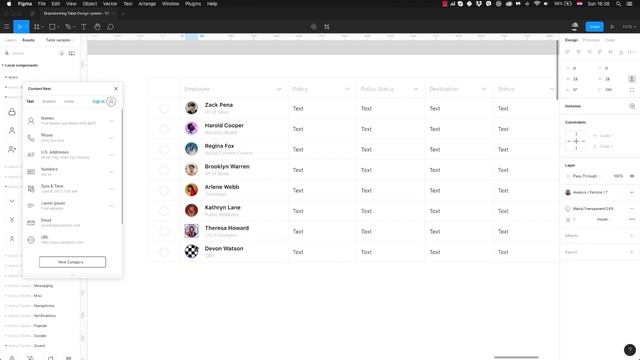Viewport: 640px width, 360px height.
Task: Open Policy Status column dropdown chevron
Action: 416,89
